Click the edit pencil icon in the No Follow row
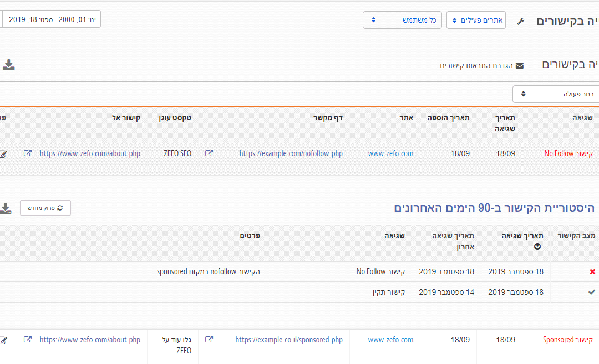The height and width of the screenshot is (364, 599). (x=3, y=154)
